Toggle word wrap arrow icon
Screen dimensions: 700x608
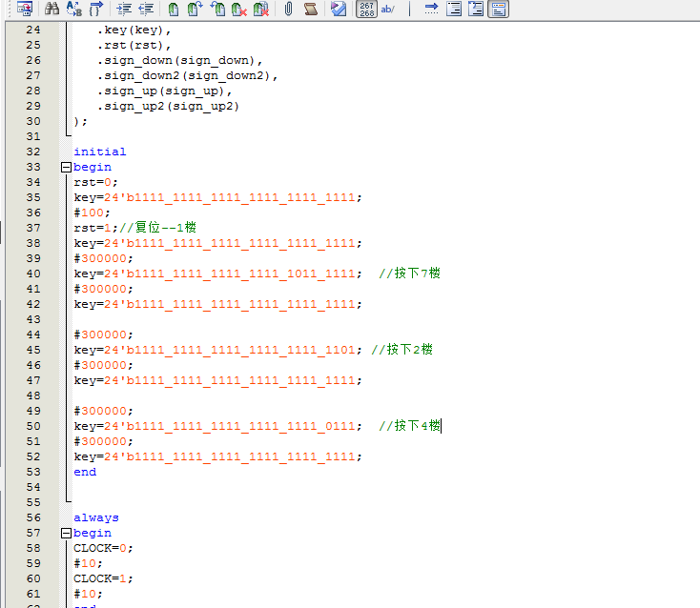coord(431,10)
